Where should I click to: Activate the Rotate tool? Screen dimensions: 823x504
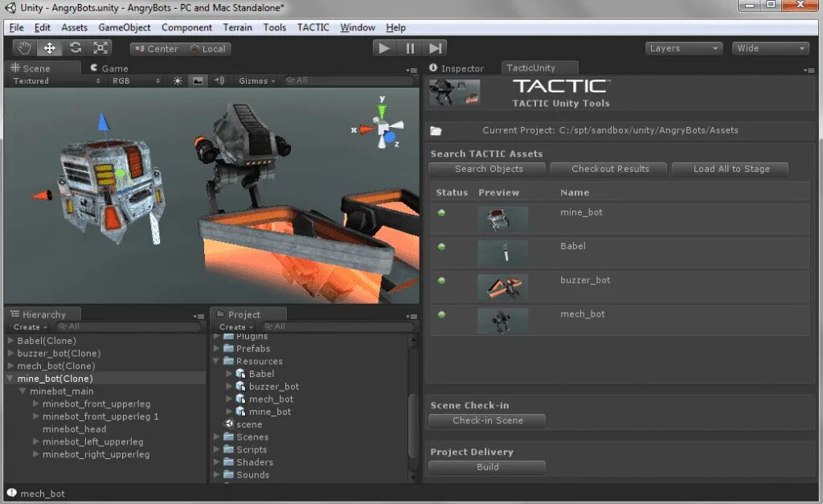[76, 48]
